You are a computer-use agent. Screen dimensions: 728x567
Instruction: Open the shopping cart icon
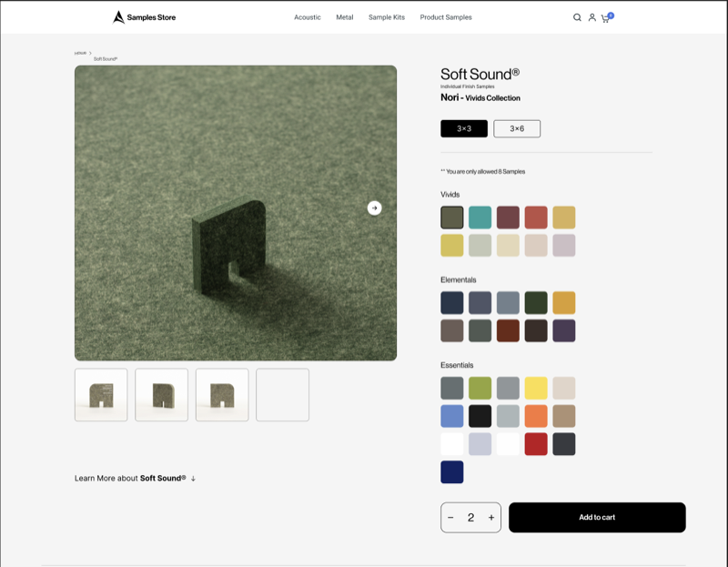pyautogui.click(x=605, y=18)
